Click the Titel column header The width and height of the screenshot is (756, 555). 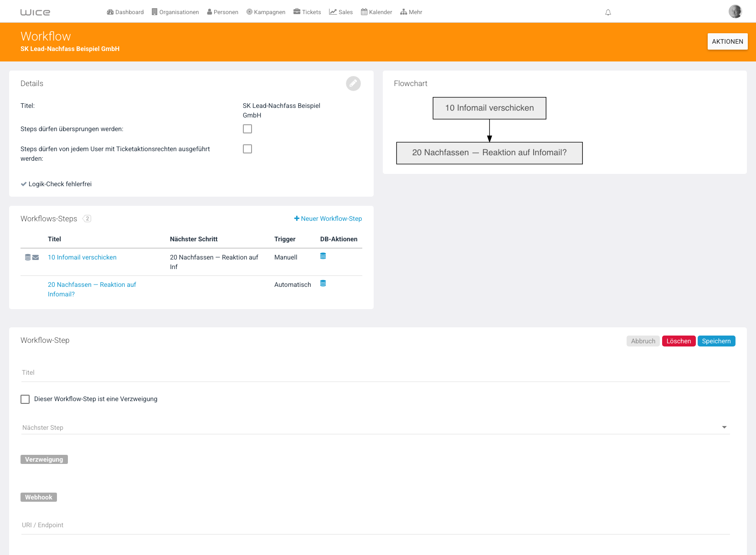54,239
